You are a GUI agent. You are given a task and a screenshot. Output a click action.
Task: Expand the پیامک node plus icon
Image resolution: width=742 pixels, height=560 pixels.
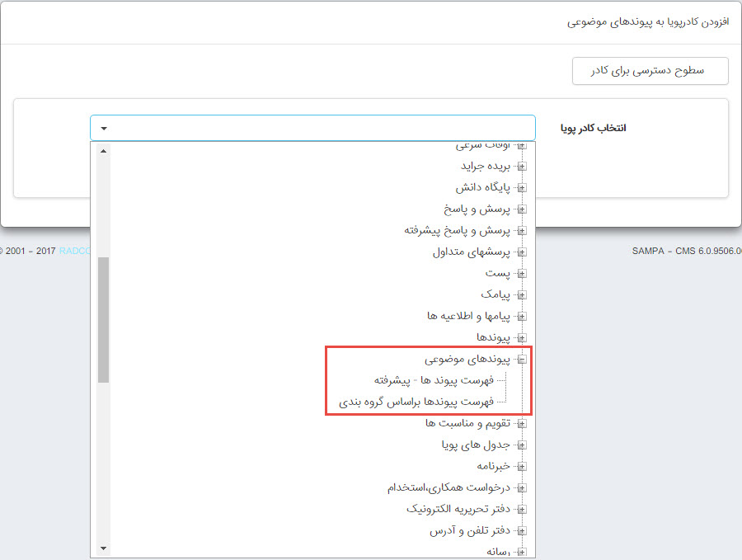click(521, 294)
